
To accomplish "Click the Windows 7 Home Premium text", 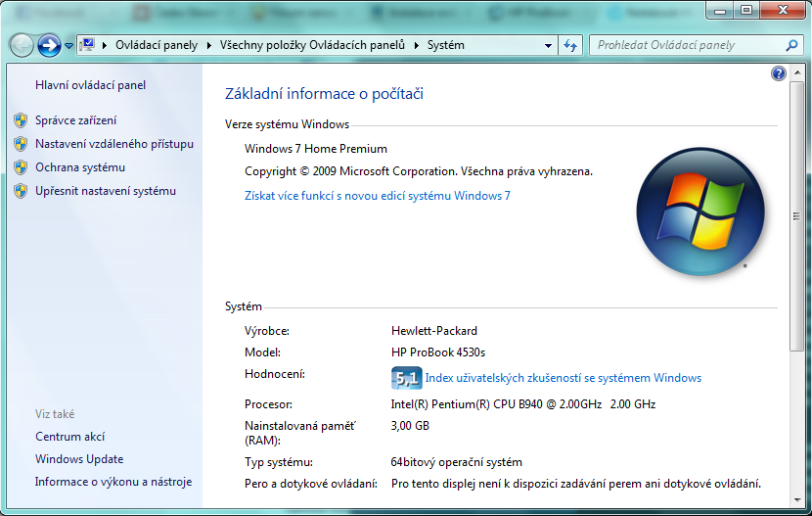I will 316,149.
